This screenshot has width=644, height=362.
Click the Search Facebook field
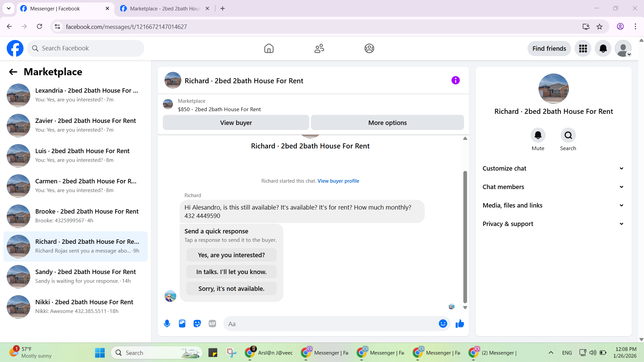click(86, 48)
